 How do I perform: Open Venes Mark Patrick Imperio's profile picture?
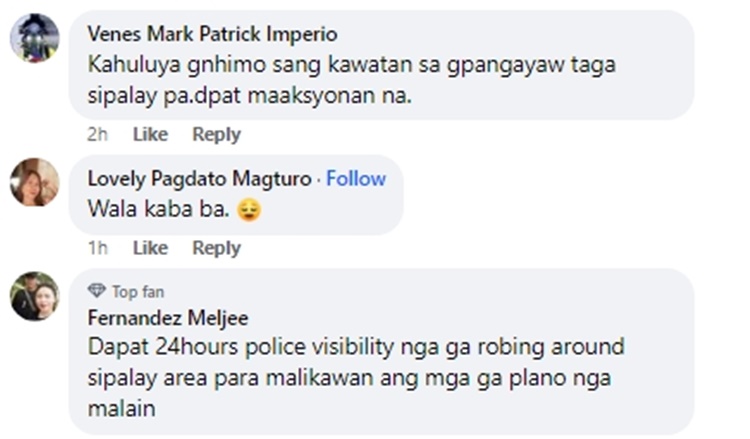coord(34,38)
